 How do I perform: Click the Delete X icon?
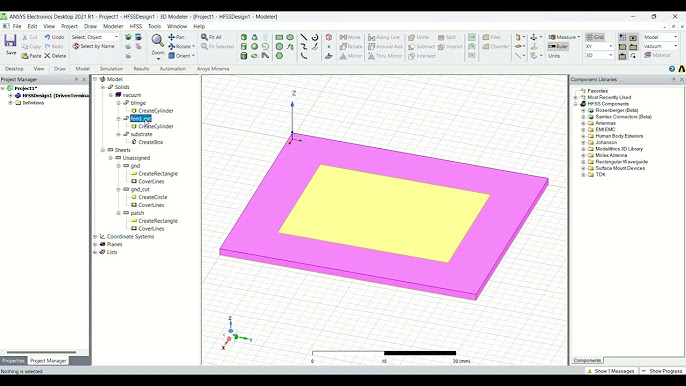[47, 56]
